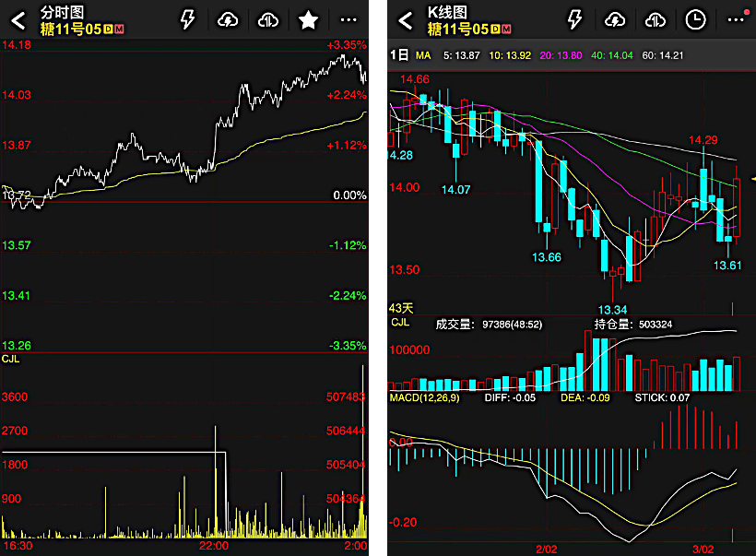This screenshot has height=556, width=756.
Task: Tap the lightning quick-trade icon in 分时图
Action: [187, 19]
